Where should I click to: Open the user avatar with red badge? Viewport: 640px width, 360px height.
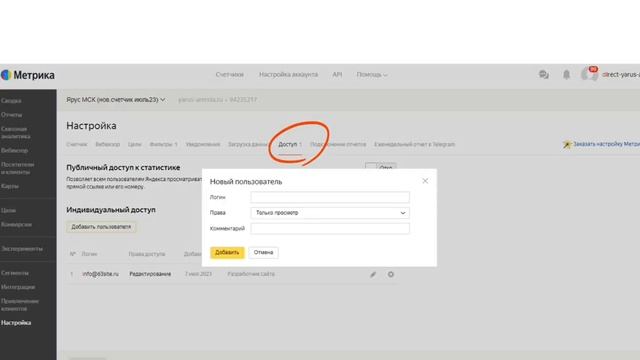click(589, 74)
